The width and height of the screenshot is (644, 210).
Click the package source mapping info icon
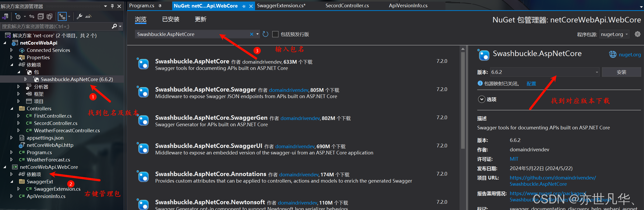click(x=480, y=83)
